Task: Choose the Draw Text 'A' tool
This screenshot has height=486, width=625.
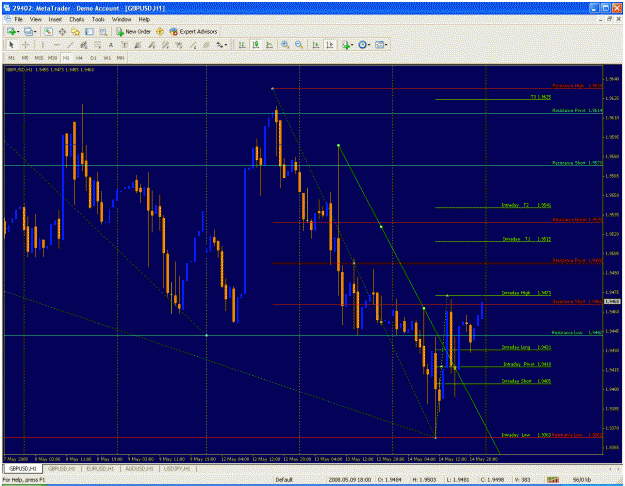Action: pos(111,45)
